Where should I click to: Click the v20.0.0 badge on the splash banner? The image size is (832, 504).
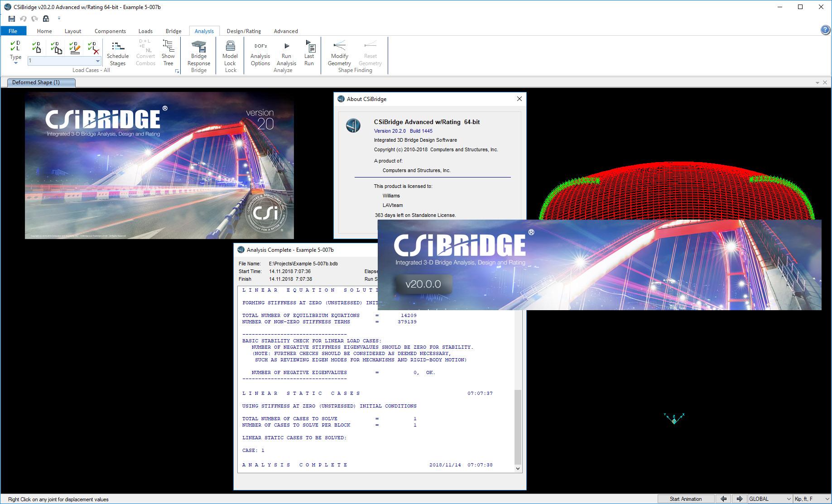point(423,284)
